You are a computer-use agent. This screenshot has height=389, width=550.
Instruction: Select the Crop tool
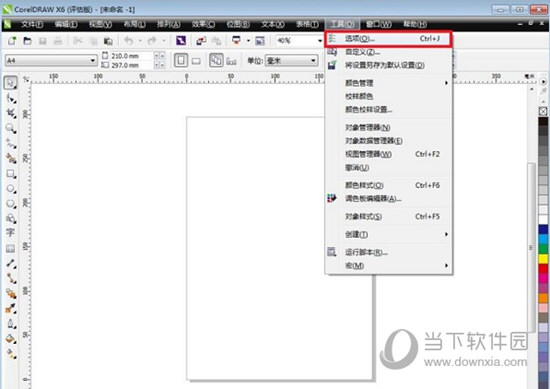tap(11, 114)
